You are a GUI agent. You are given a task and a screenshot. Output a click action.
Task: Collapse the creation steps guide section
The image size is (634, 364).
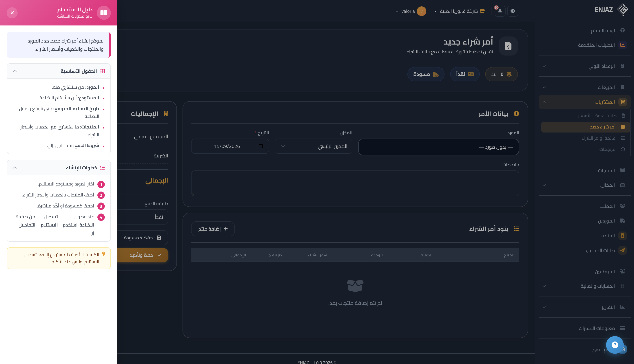[x=14, y=168]
